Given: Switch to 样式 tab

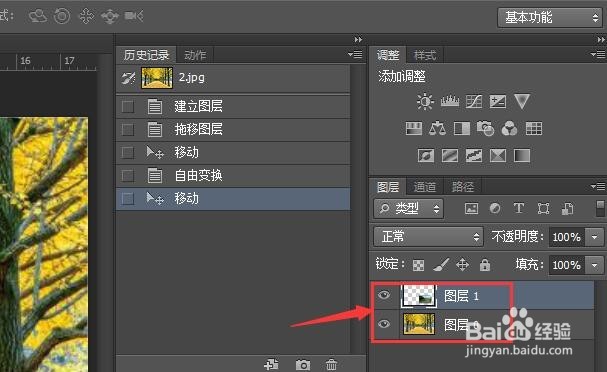Looking at the screenshot, I should pyautogui.click(x=425, y=55).
